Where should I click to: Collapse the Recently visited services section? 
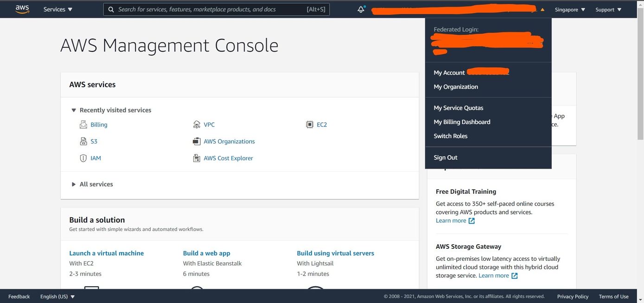pyautogui.click(x=74, y=110)
